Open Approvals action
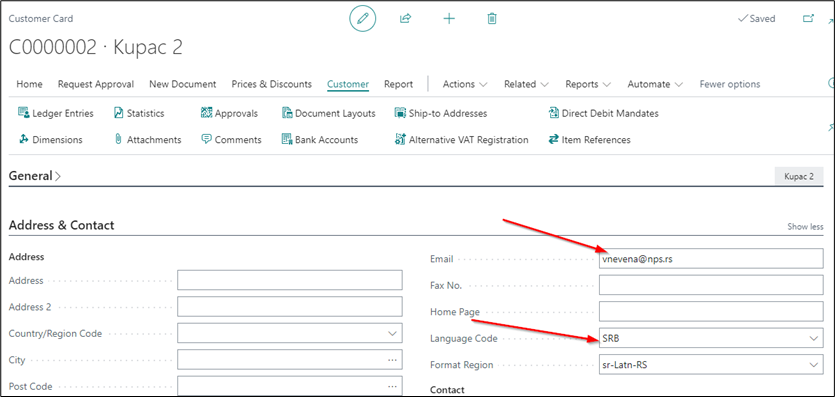Image resolution: width=835 pixels, height=397 pixels. pos(230,113)
